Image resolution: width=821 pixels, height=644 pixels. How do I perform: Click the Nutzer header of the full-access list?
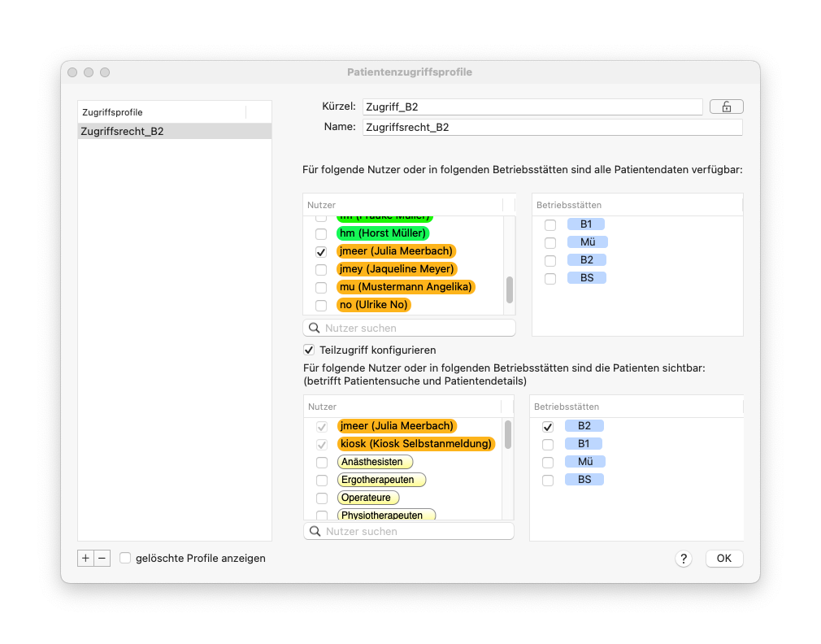(403, 205)
